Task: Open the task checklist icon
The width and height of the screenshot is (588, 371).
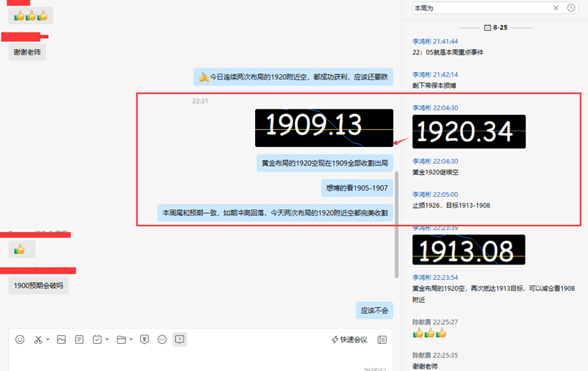Action: click(97, 339)
